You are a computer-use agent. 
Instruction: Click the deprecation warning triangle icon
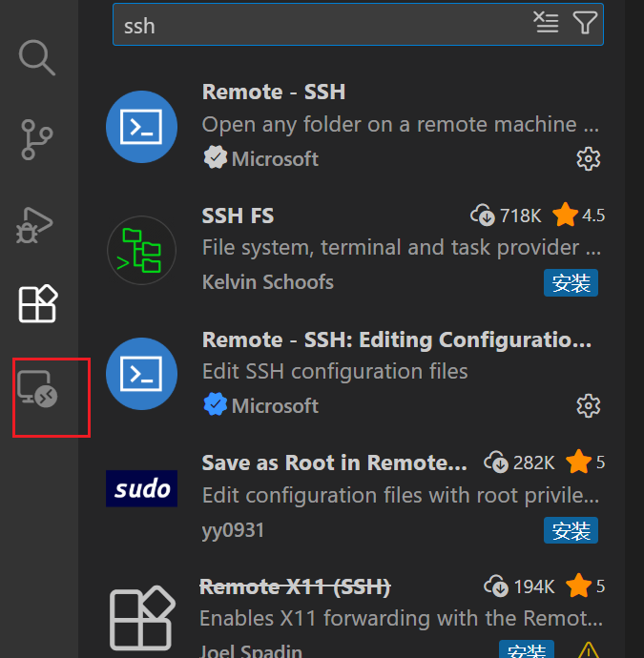click(588, 650)
